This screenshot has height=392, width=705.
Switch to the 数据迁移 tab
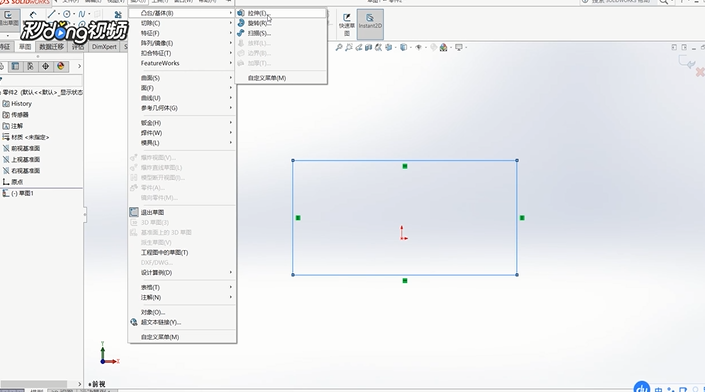click(x=52, y=47)
